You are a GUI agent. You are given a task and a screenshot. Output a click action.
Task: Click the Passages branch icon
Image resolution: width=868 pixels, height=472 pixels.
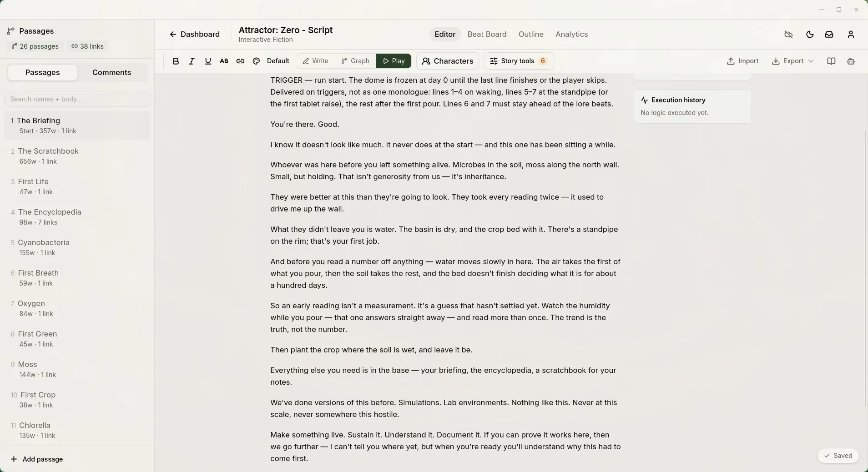click(11, 31)
